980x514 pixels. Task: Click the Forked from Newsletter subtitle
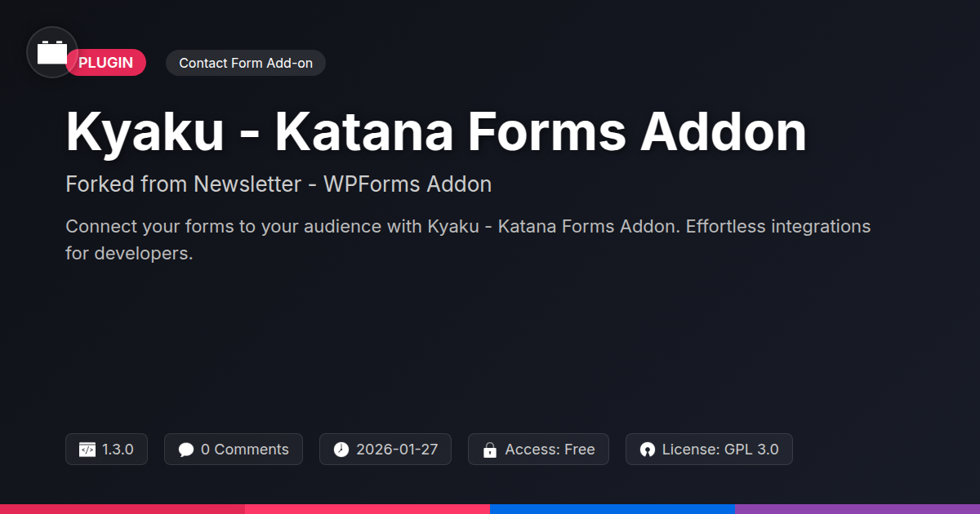pos(278,184)
